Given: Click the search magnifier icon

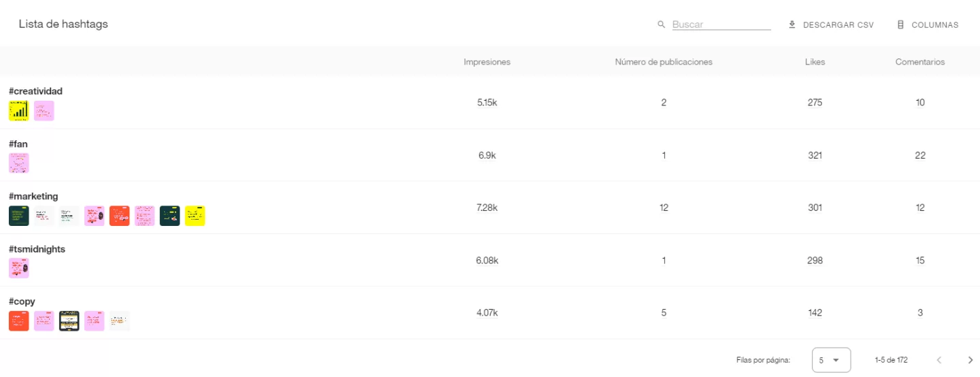Looking at the screenshot, I should point(661,24).
